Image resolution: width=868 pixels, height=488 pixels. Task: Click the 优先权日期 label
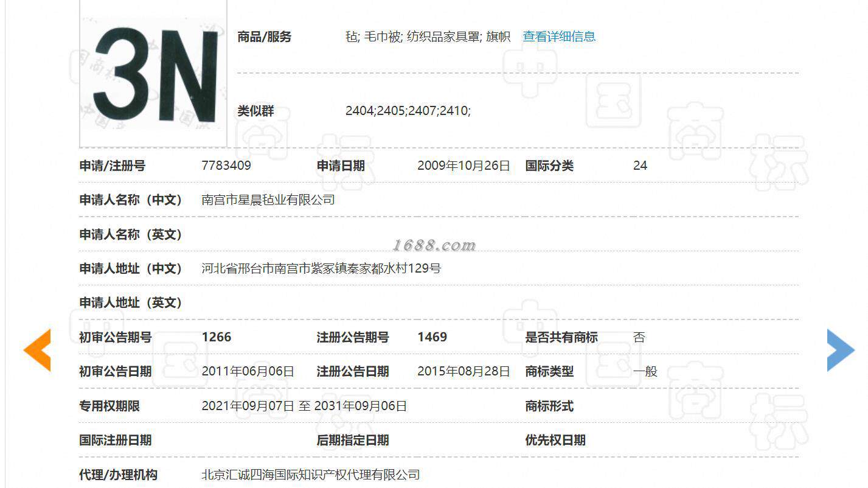(555, 440)
